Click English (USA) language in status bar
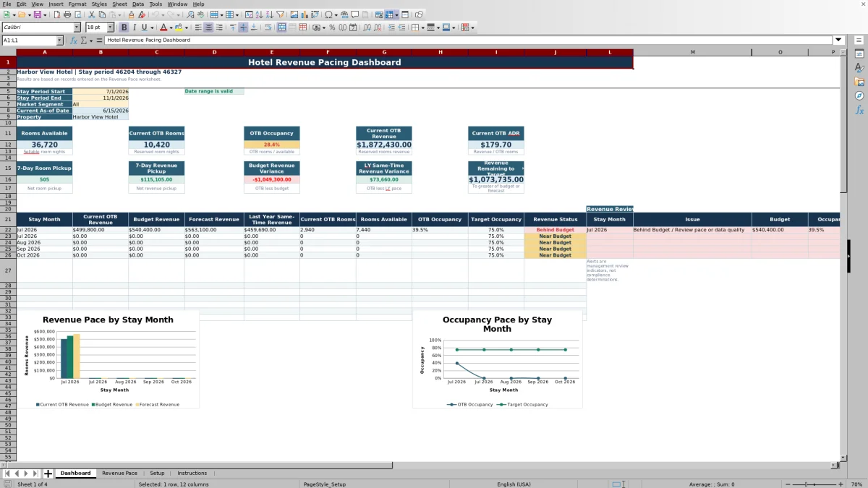868x488 pixels. [514, 484]
